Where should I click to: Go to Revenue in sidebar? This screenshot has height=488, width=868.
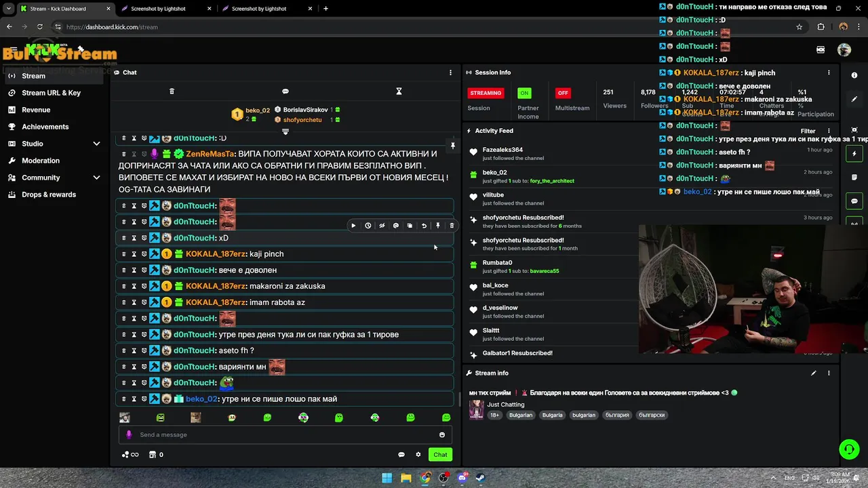tap(56, 110)
